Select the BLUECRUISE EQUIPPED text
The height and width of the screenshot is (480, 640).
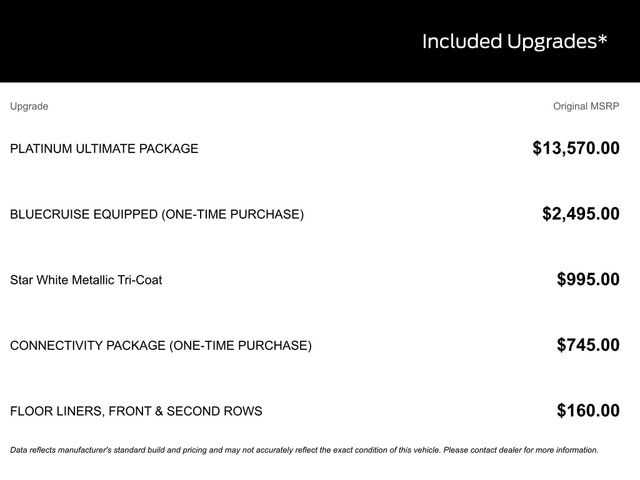83,214
